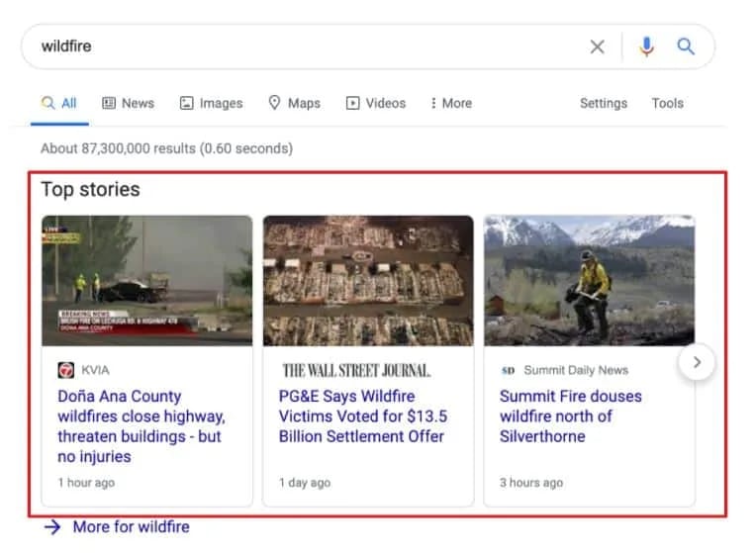This screenshot has width=756, height=553.
Task: Click The Wall Street Journal logo
Action: 356,370
